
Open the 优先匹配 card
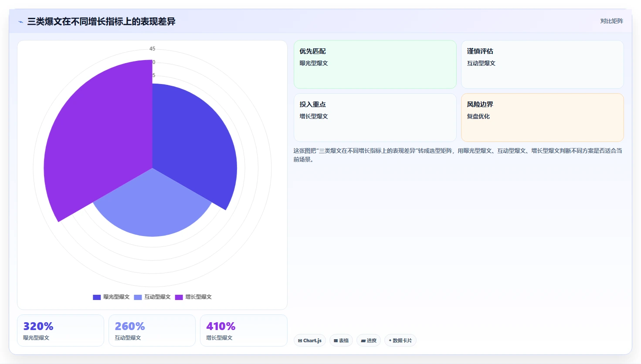pos(375,64)
